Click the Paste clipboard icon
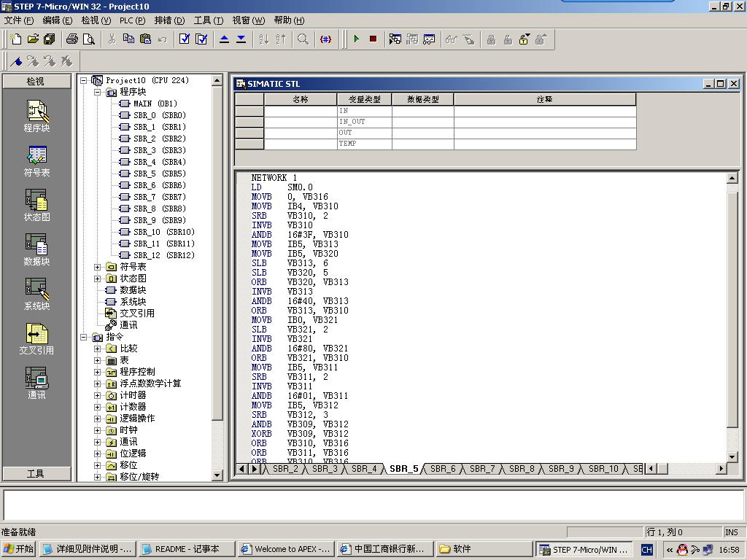747x560 pixels. (x=145, y=39)
